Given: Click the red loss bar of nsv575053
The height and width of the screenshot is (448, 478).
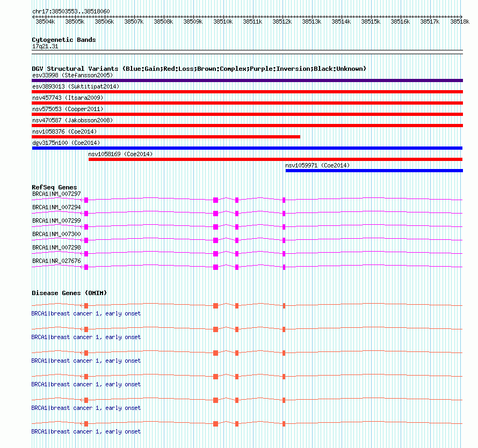Looking at the screenshot, I should coord(247,114).
